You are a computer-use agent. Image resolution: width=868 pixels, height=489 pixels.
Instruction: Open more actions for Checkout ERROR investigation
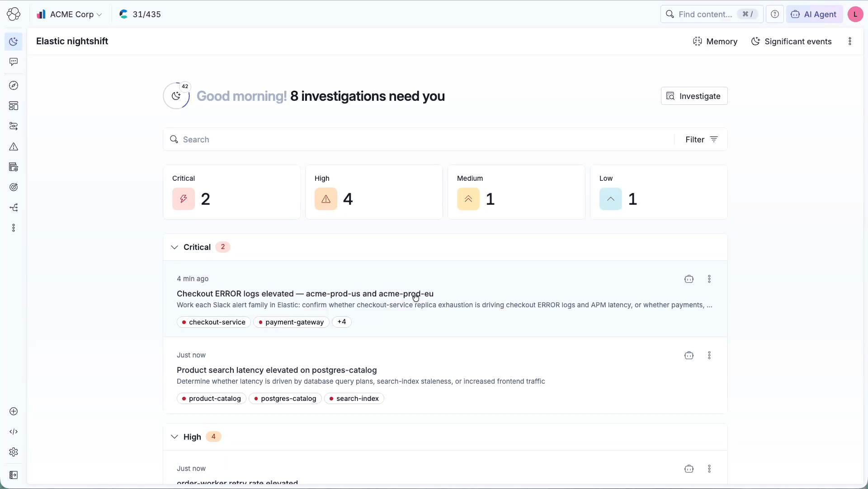point(709,279)
